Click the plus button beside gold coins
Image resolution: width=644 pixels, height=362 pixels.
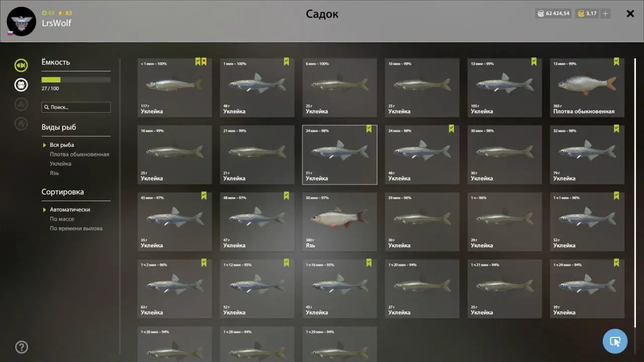pos(605,14)
